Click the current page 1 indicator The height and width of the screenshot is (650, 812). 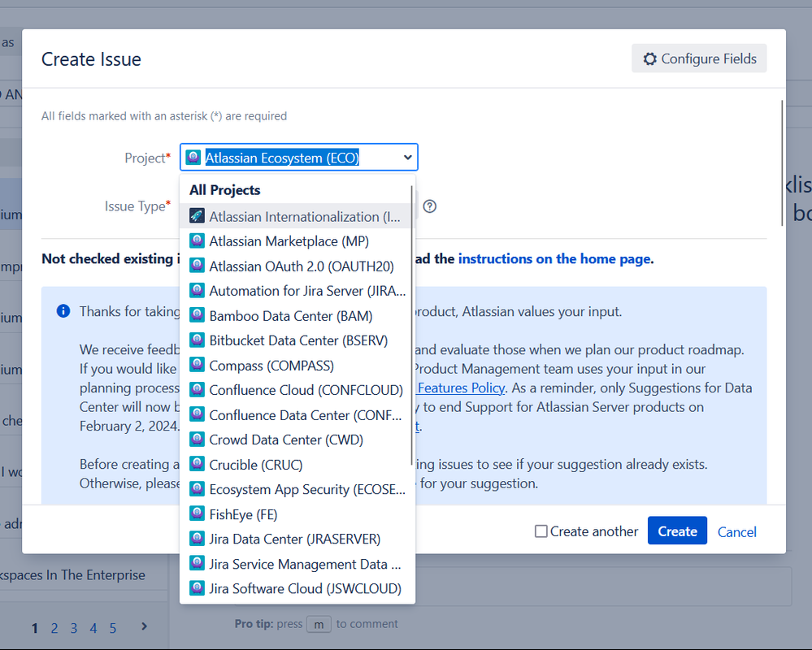35,628
